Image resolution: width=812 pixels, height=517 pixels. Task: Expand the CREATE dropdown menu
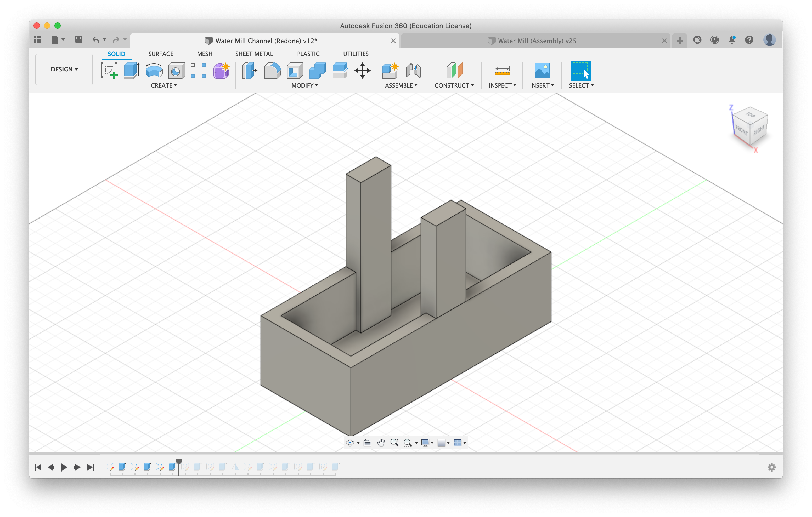point(165,86)
